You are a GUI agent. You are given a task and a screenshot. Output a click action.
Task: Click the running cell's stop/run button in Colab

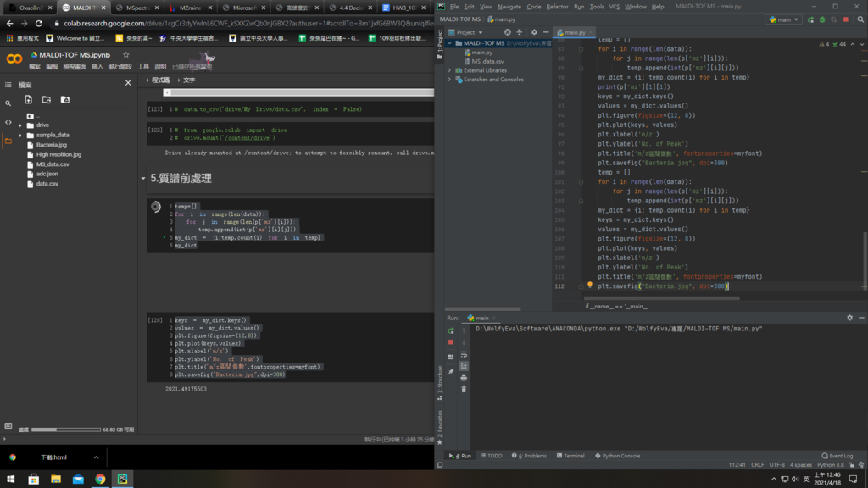point(156,207)
